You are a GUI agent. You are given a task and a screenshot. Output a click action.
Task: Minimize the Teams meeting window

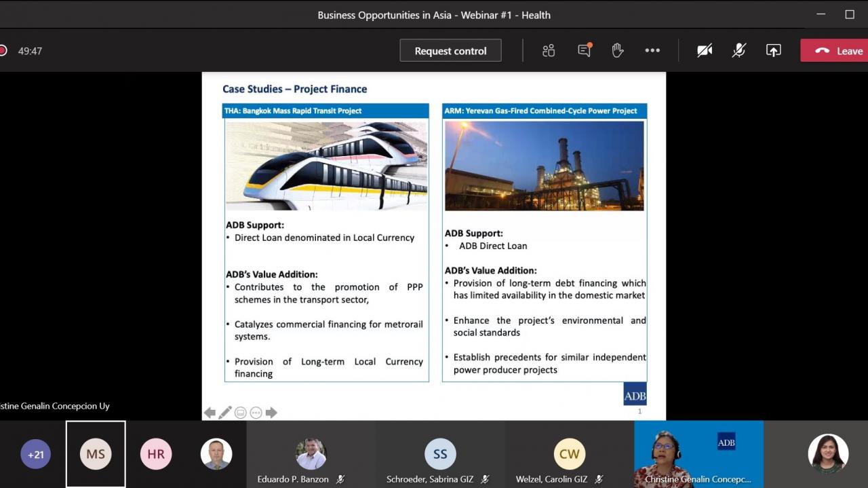coord(821,14)
